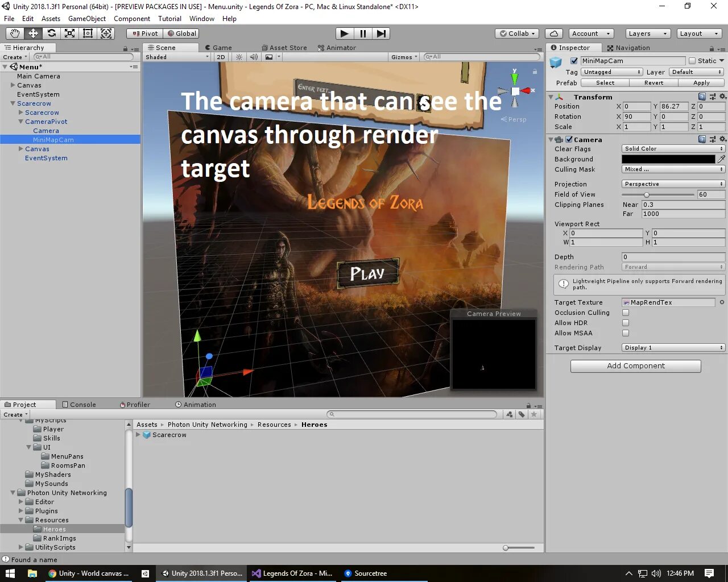Open Culling Mask dropdown
The height and width of the screenshot is (582, 728).
pos(673,169)
